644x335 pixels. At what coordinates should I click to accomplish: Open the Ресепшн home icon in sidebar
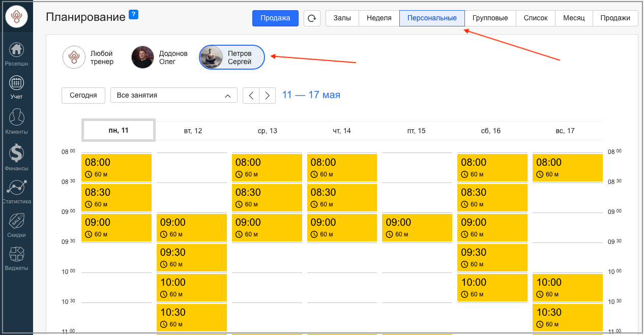coord(17,50)
